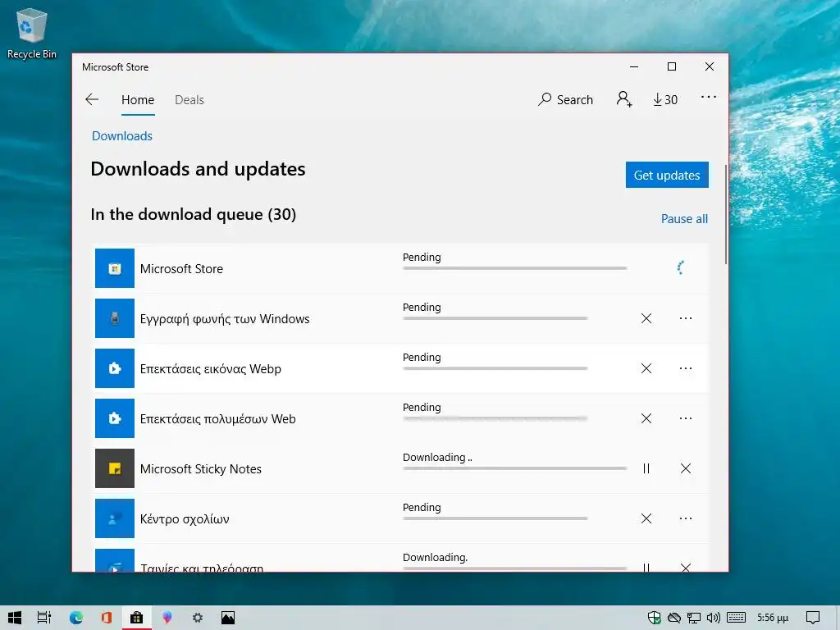Screen dimensions: 840x630
Task: Click the Κέντρο σχολίων app icon
Action: pyautogui.click(x=115, y=518)
